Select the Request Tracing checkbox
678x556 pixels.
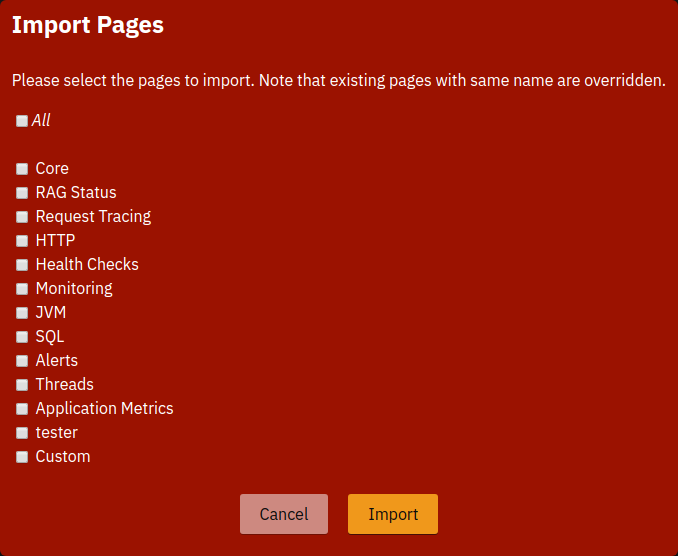(x=22, y=217)
